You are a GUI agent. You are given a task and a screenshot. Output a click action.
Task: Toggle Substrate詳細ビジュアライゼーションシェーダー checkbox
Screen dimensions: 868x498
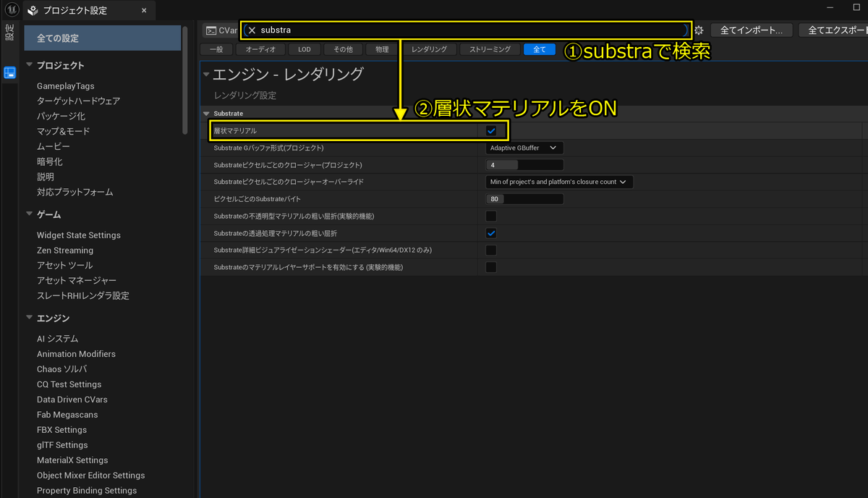(x=491, y=250)
